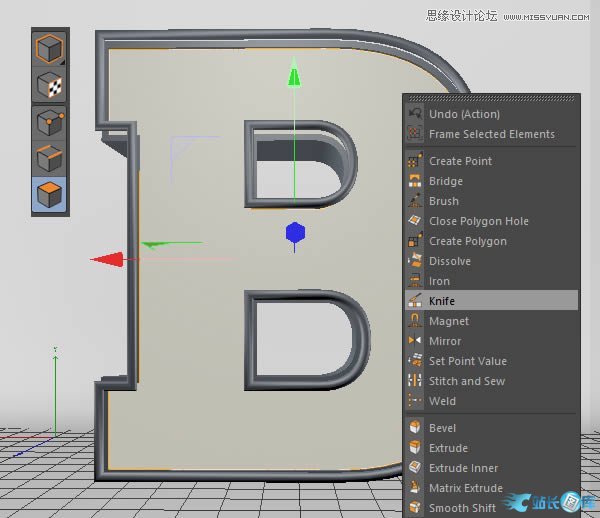The image size is (600, 518).
Task: Choose Stitch and Sew option
Action: (467, 381)
